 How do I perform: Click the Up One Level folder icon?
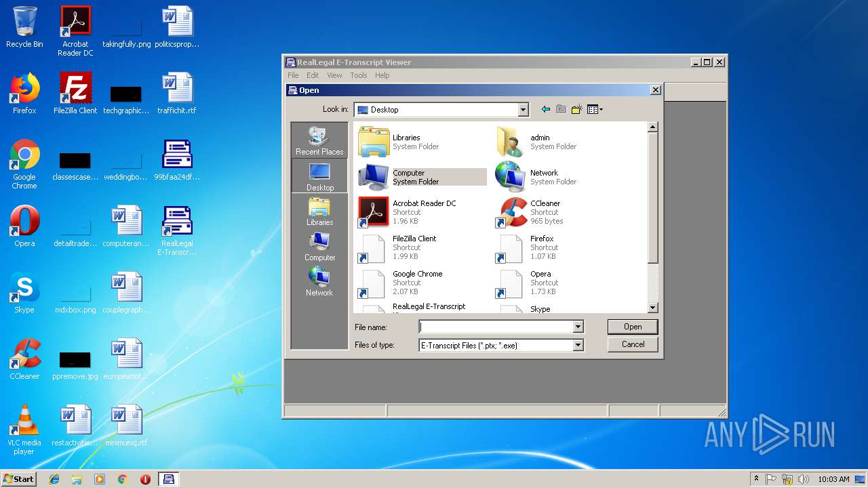[561, 109]
